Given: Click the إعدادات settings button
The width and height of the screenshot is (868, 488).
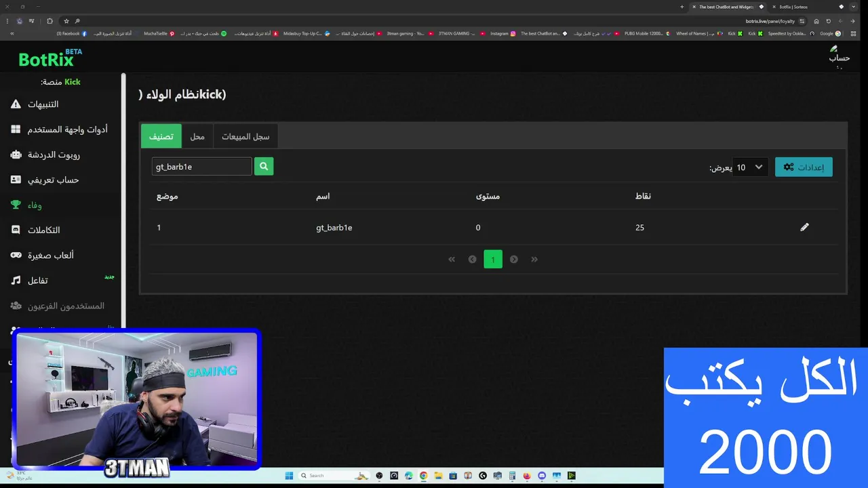Looking at the screenshot, I should 804,167.
